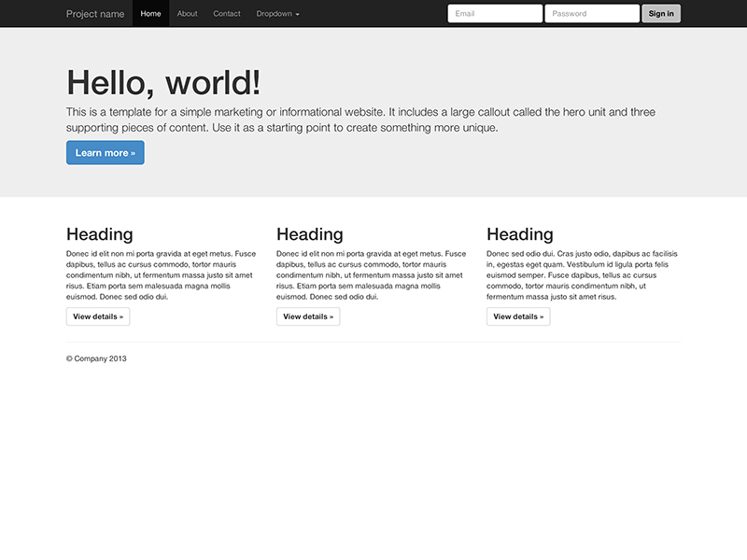Open the About page from navbar
Image resolution: width=747 pixels, height=560 pixels.
click(188, 14)
